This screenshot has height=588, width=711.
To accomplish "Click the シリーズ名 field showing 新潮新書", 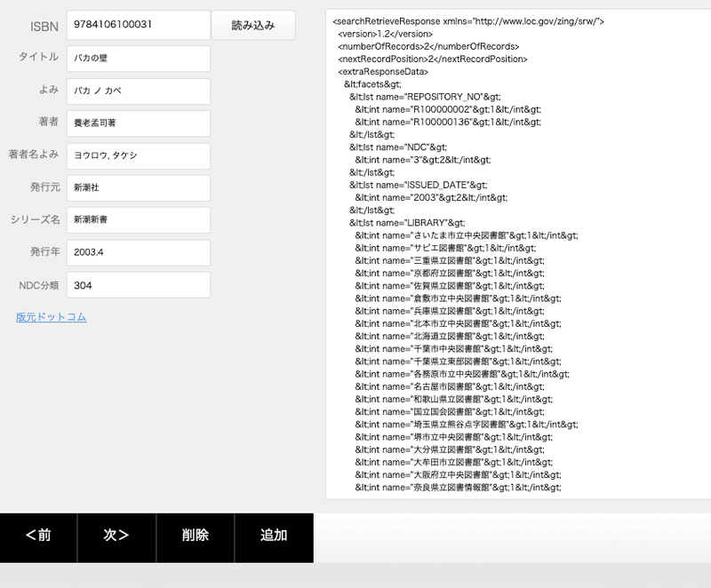I will (139, 220).
